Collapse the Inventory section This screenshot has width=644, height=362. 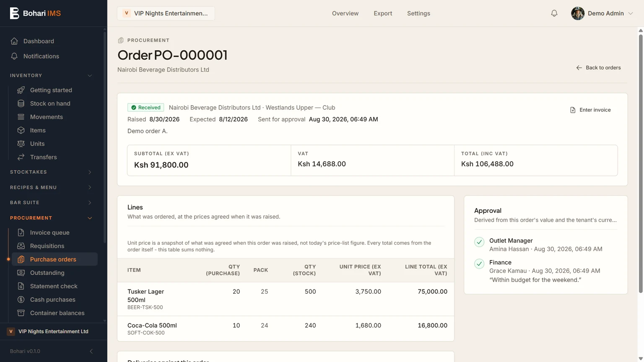pyautogui.click(x=89, y=75)
